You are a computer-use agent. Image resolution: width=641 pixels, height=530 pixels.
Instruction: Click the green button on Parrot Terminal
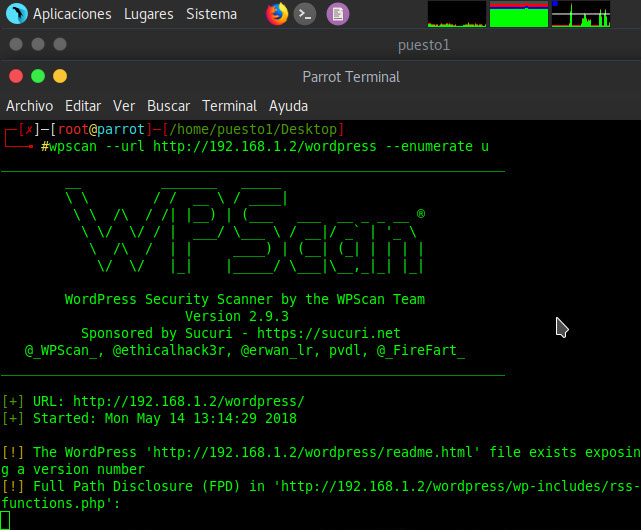[x=38, y=76]
